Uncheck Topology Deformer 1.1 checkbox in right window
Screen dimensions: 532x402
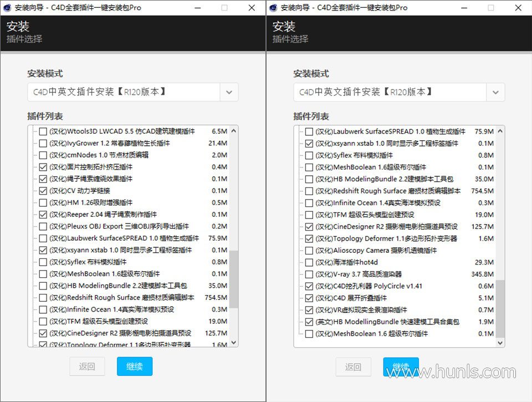pyautogui.click(x=309, y=238)
